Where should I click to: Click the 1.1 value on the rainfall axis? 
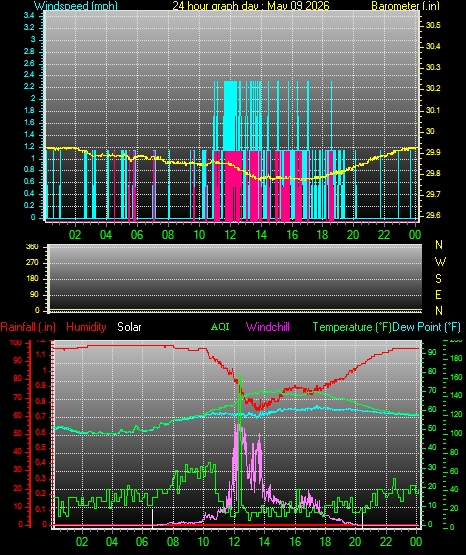[41, 355]
